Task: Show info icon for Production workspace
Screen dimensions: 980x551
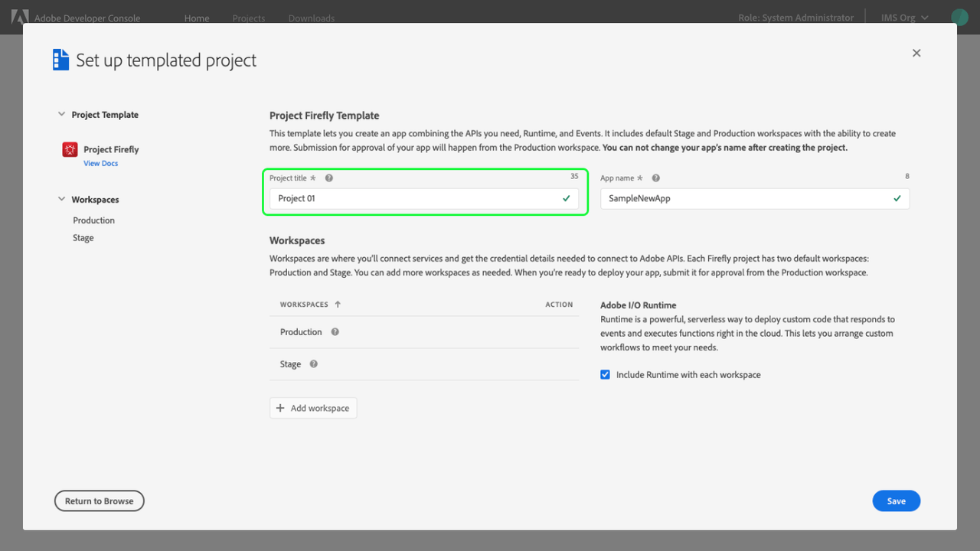Action: [335, 332]
